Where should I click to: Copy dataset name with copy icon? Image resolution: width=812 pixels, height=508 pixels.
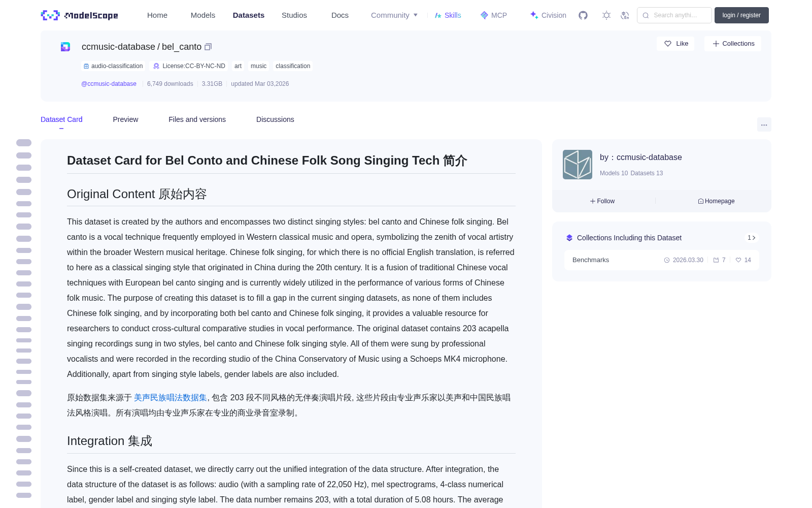click(208, 47)
